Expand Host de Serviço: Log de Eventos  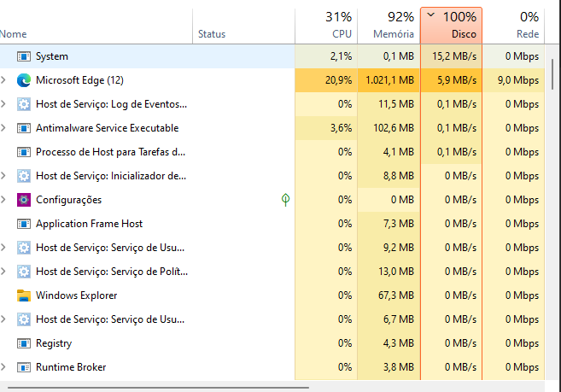pos(3,104)
